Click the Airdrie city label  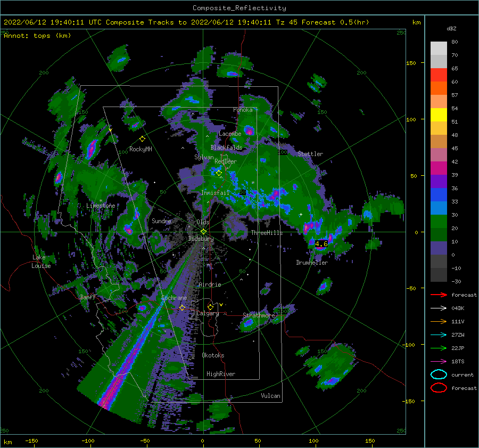(x=210, y=284)
